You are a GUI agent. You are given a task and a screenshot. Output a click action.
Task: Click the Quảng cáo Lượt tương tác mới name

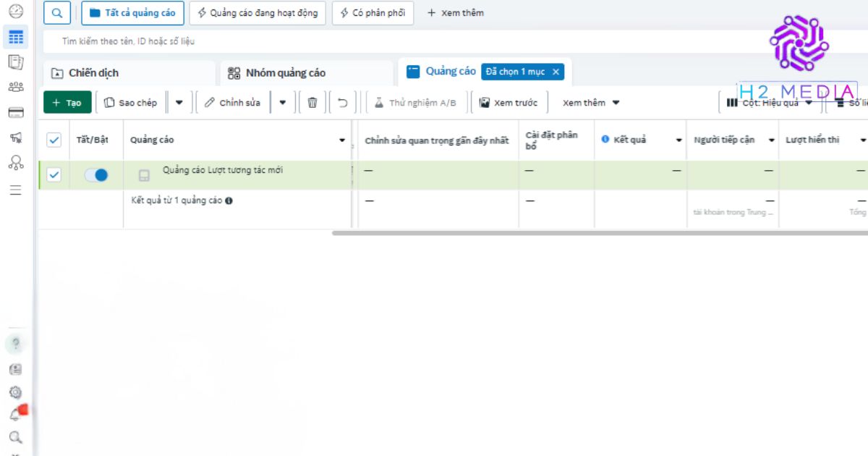[223, 170]
